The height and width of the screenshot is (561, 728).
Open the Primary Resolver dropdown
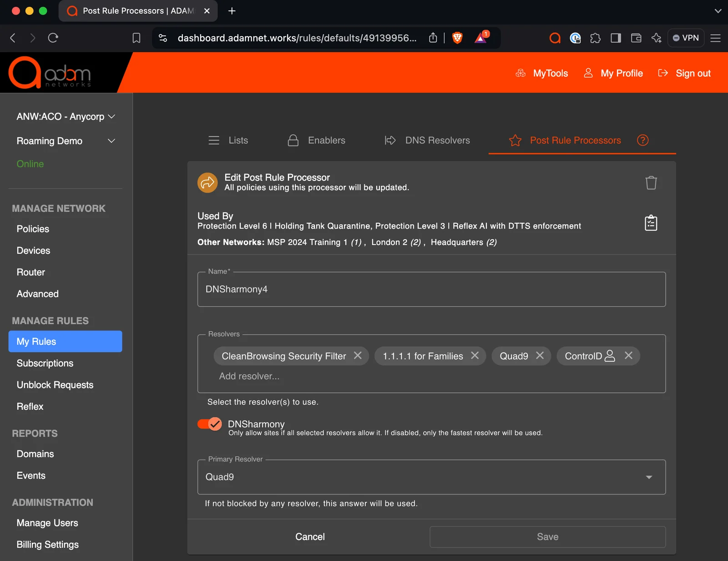[431, 477]
